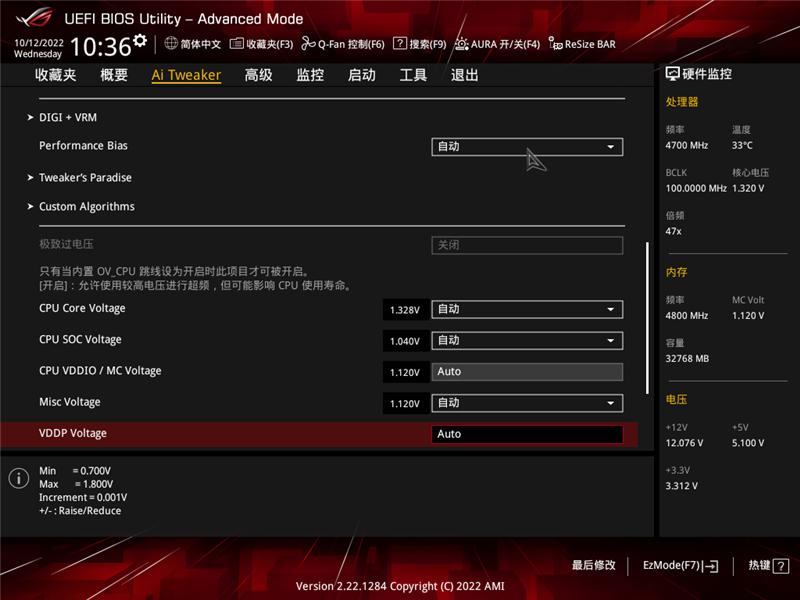The width and height of the screenshot is (800, 600).
Task: Select the Ai Tweaker tab
Action: click(x=186, y=75)
